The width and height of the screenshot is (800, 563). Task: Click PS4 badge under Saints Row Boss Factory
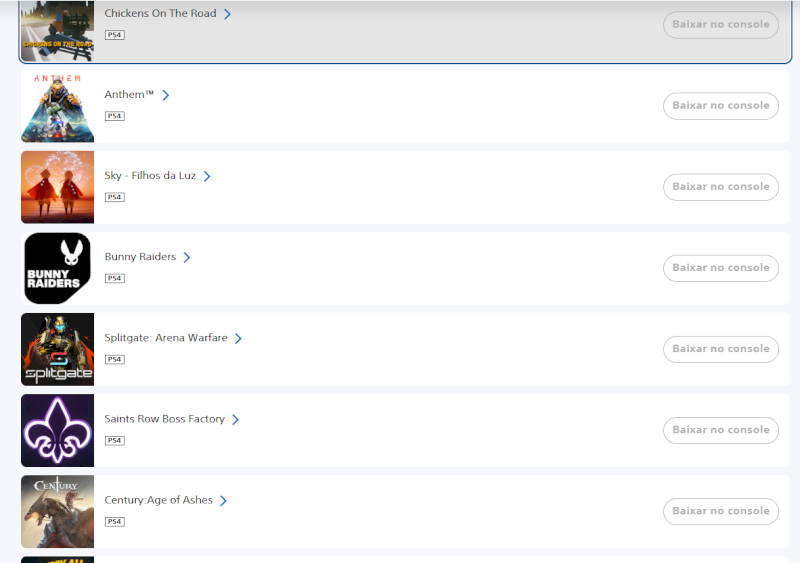115,441
